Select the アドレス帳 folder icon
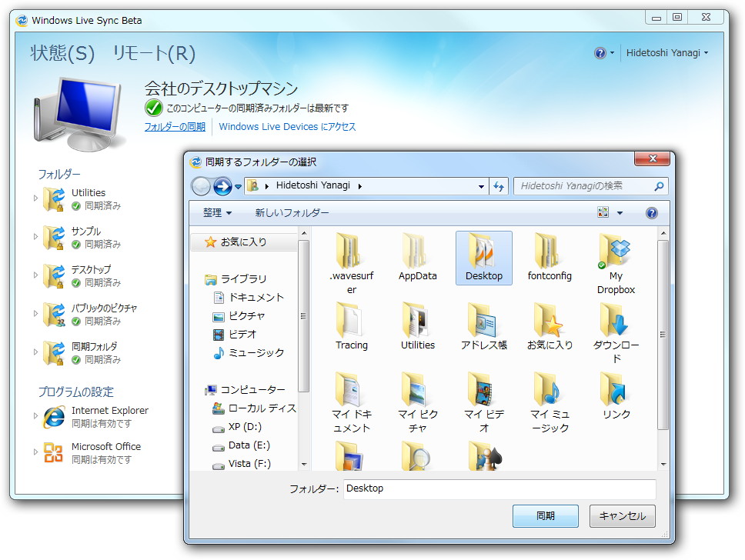Viewport: 745px width, 560px height. click(483, 320)
